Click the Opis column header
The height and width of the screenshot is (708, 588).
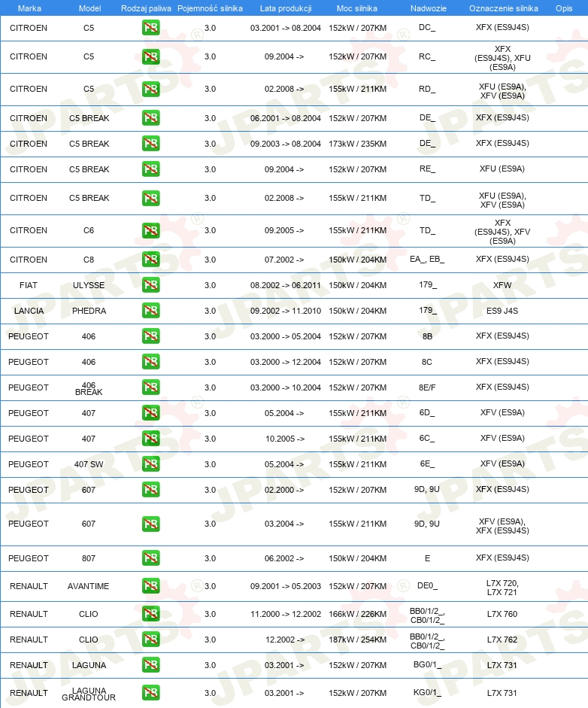[x=564, y=8]
